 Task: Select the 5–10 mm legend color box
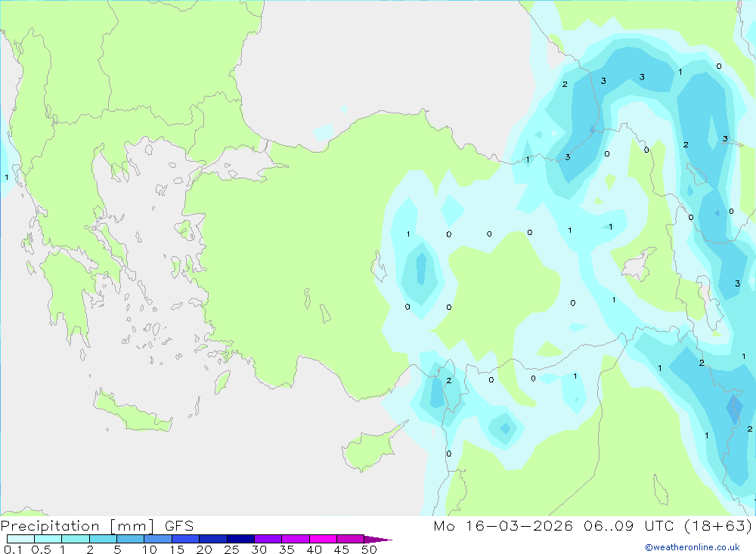(x=131, y=539)
